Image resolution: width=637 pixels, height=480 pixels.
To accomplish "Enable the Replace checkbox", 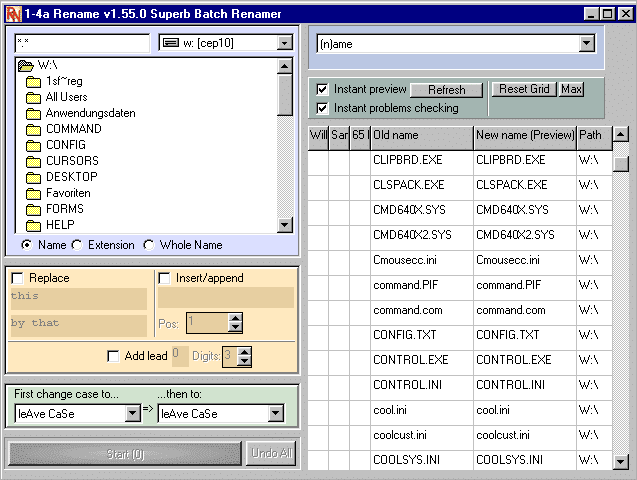I will click(x=17, y=278).
